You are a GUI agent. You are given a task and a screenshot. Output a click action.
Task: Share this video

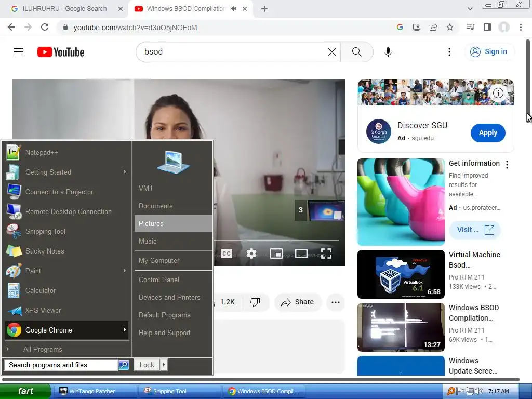pyautogui.click(x=297, y=302)
